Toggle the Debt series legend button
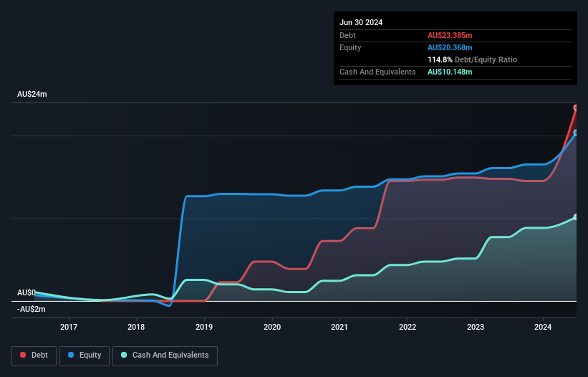The image size is (588, 377). pos(34,355)
